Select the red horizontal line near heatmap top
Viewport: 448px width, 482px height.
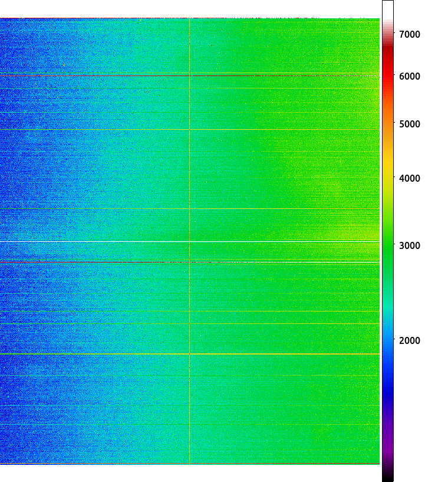pos(190,76)
